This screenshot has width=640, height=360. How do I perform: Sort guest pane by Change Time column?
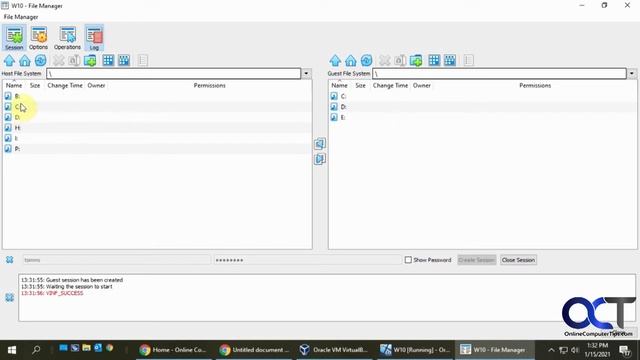(390, 85)
